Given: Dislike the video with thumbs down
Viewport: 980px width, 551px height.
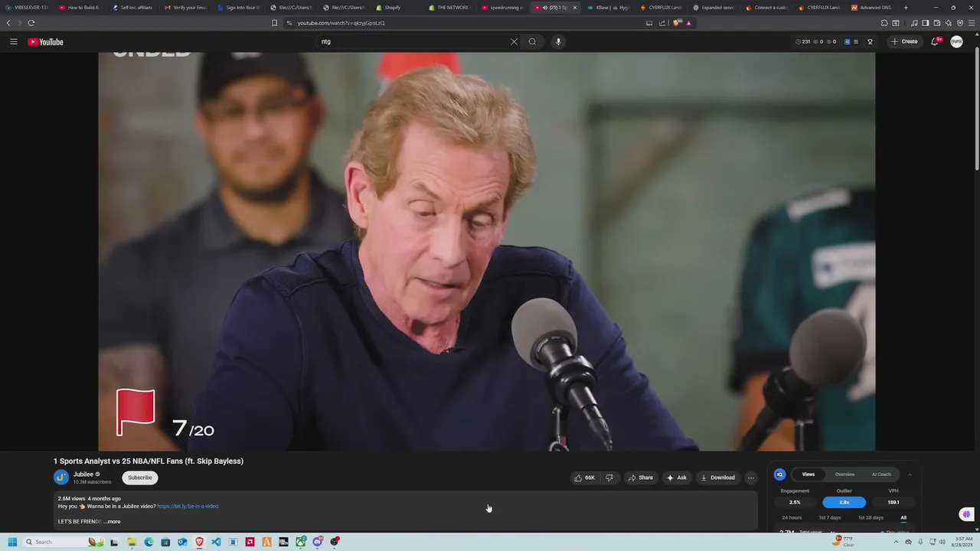Looking at the screenshot, I should (x=609, y=478).
